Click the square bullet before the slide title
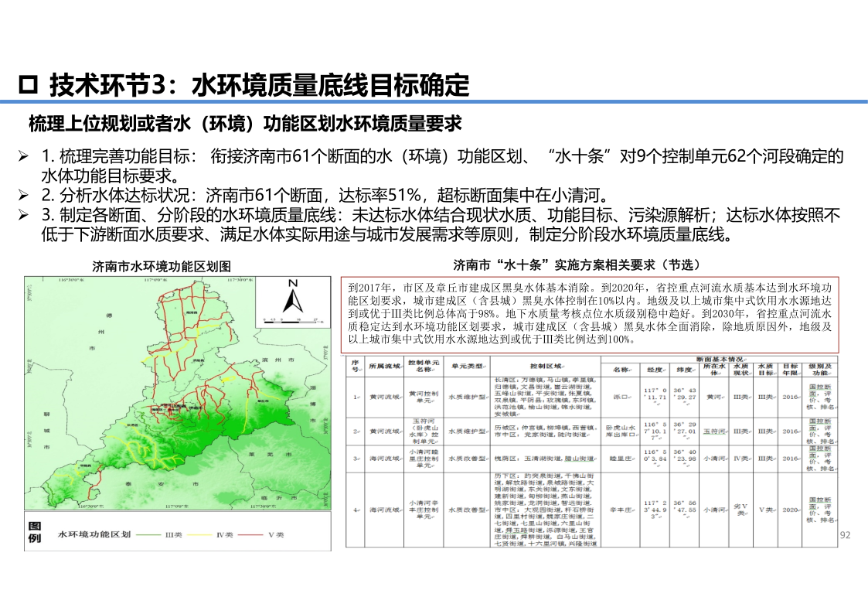This screenshot has width=868, height=614. 29,85
